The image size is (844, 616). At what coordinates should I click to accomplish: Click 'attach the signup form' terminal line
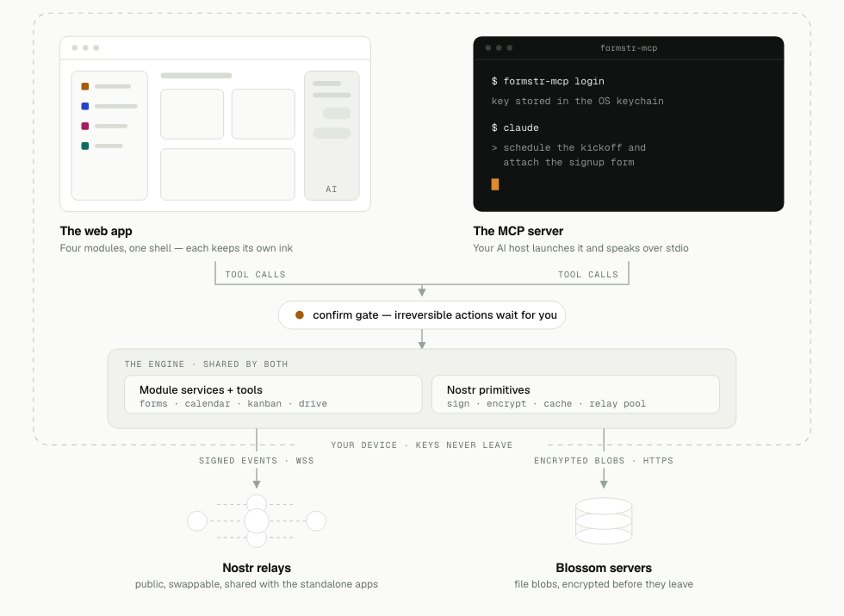click(569, 162)
